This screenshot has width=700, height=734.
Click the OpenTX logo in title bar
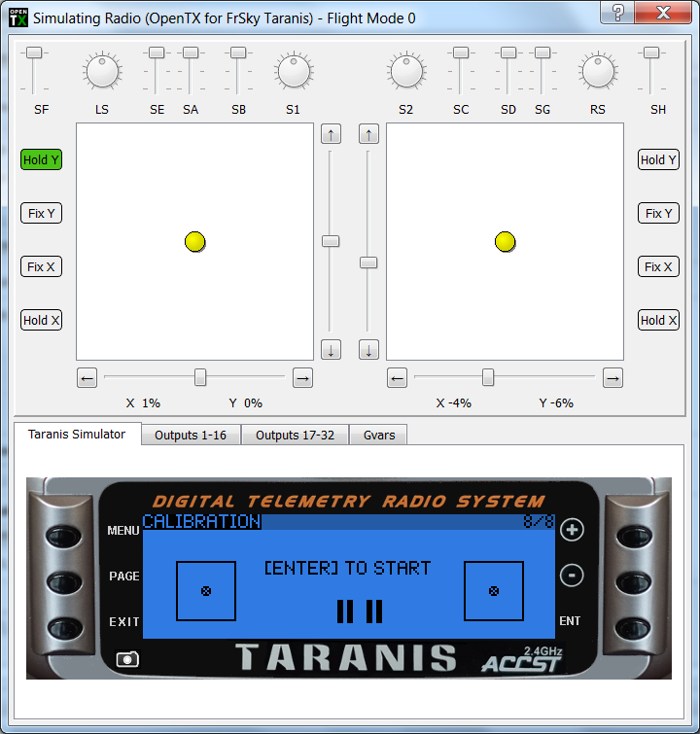click(18, 17)
